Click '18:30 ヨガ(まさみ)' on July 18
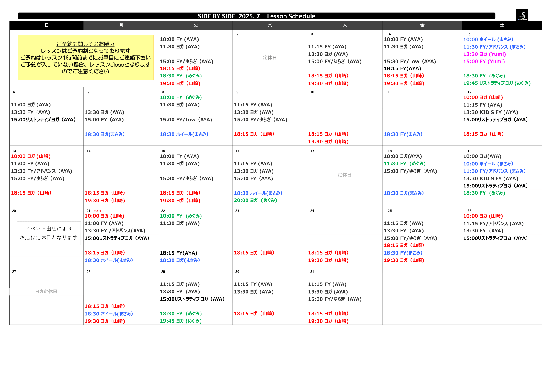555x392 pixels. 404,193
